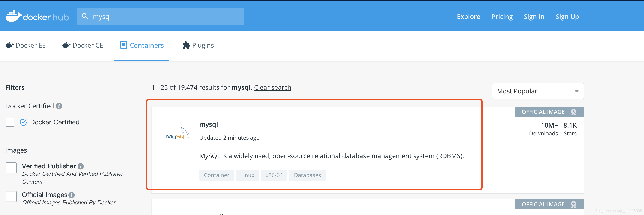The width and height of the screenshot is (644, 215).
Task: Click the 10M+ Downloads count
Action: (x=543, y=129)
